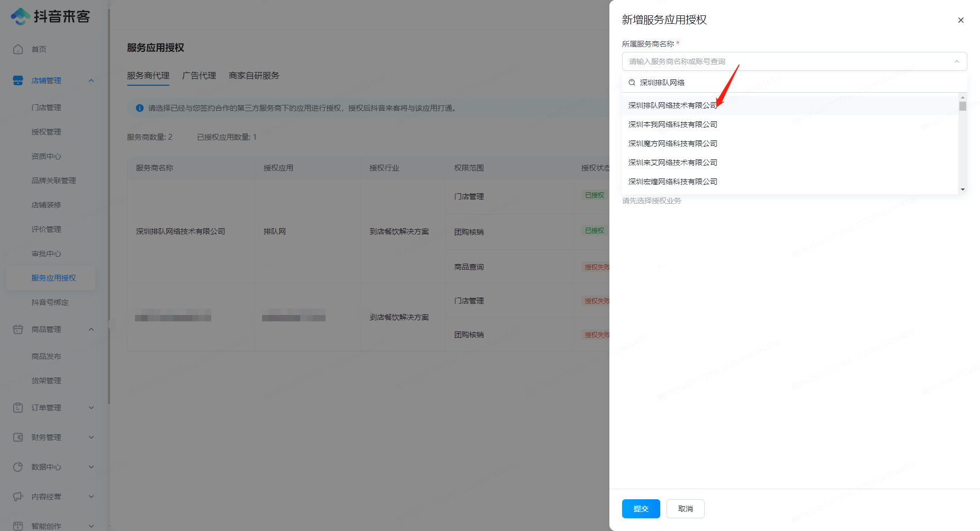Open 首页 in the sidebar
Image resolution: width=980 pixels, height=531 pixels.
[39, 49]
